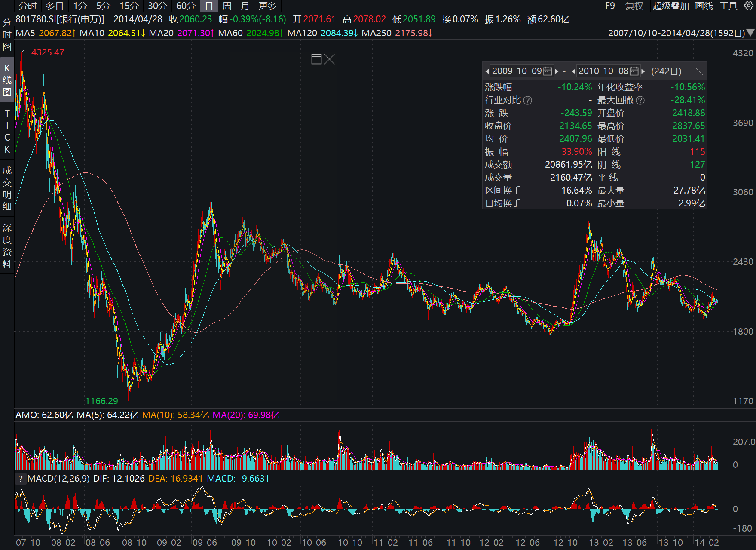
Task: Click MA60 indicator value 2024.98
Action: (265, 33)
